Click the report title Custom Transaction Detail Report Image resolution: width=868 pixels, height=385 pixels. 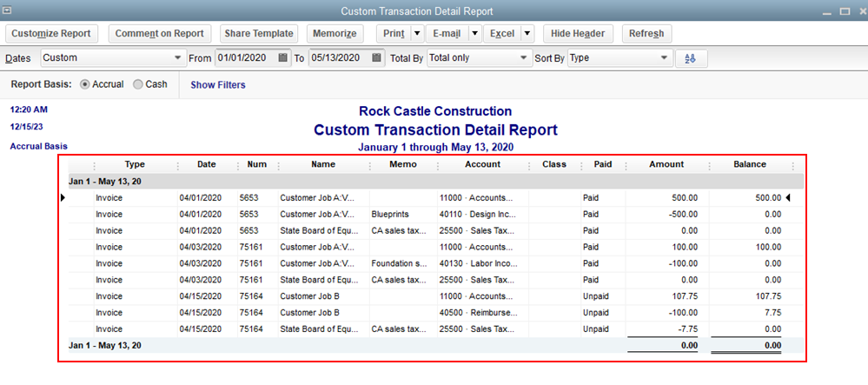coord(435,129)
